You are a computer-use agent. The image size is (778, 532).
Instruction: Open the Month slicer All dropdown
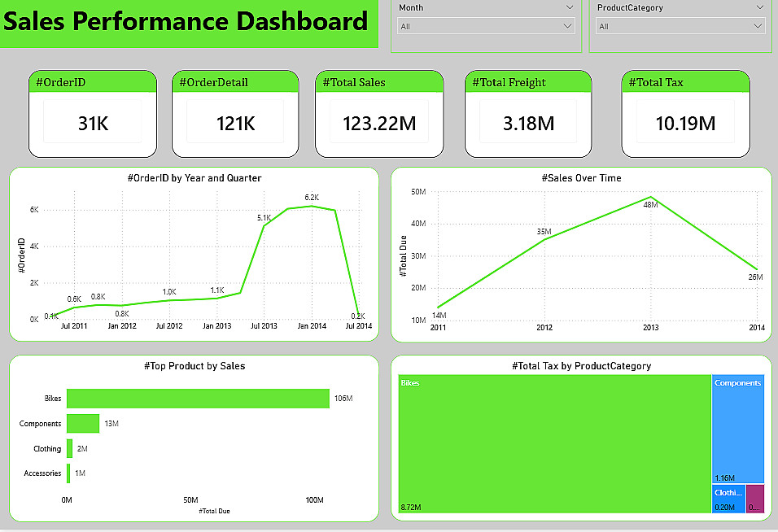[x=486, y=26]
